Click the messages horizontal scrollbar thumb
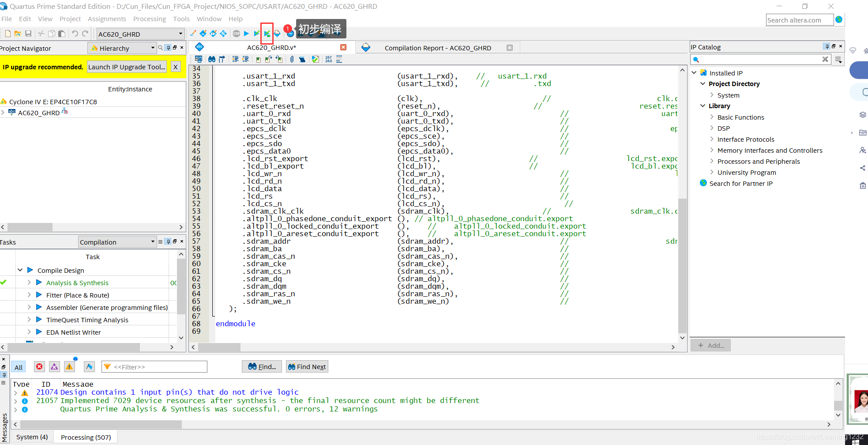The image size is (868, 445). [x=101, y=424]
